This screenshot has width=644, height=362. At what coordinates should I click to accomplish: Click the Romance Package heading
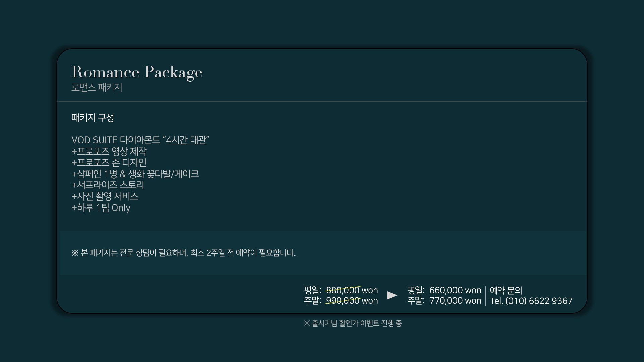point(137,72)
